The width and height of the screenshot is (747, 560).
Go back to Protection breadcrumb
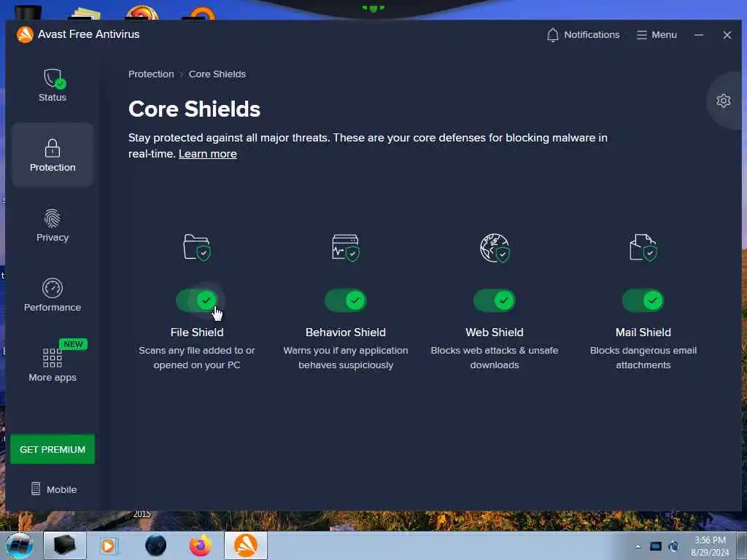(151, 74)
